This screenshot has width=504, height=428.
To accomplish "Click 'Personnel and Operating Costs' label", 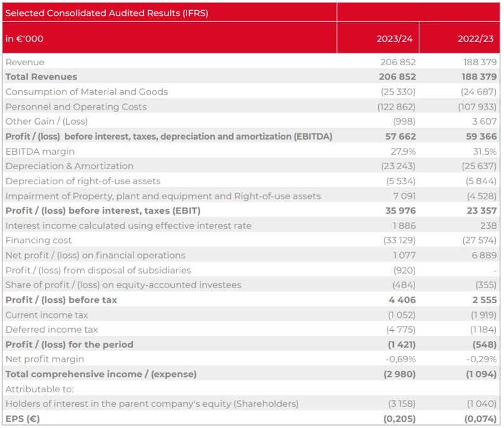I will click(x=76, y=107).
